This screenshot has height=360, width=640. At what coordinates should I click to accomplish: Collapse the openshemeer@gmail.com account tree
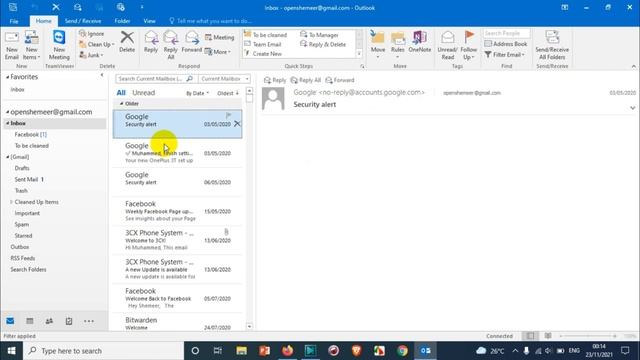7,112
